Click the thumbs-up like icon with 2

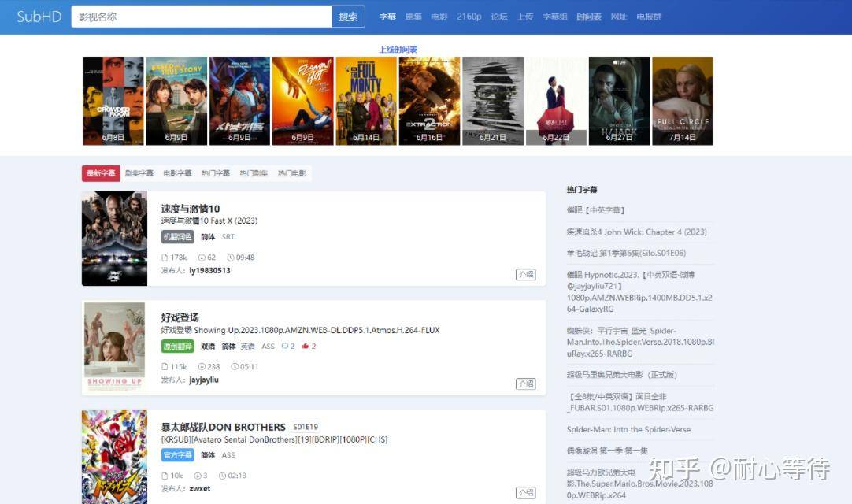click(x=306, y=346)
